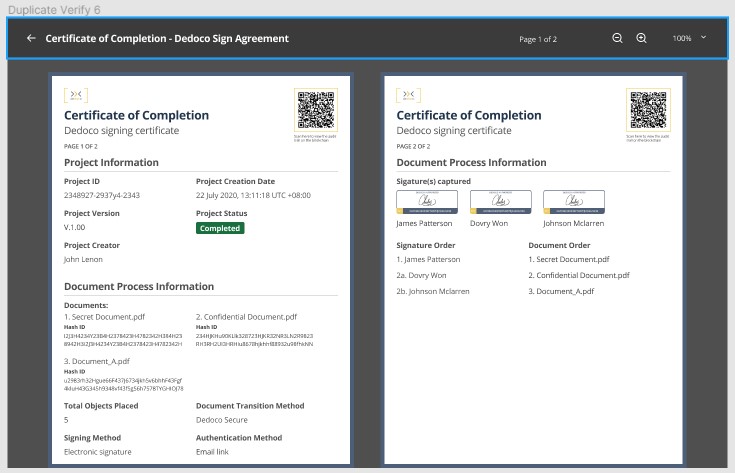Click the Total Objects Placed value 5
The image size is (735, 473).
click(66, 420)
